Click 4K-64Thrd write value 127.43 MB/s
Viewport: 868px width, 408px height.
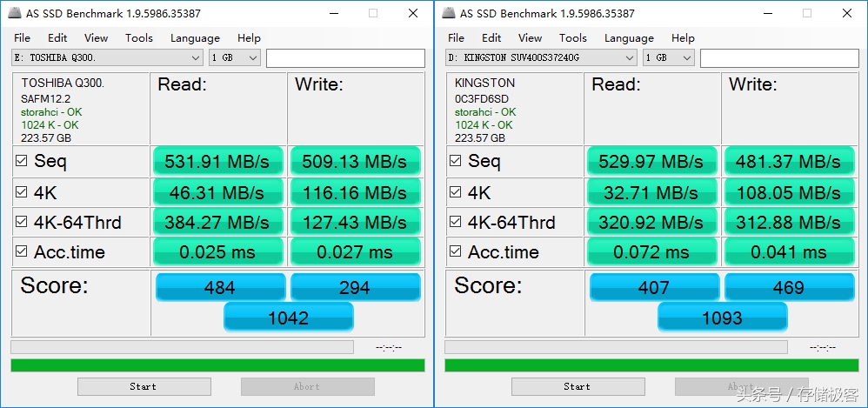355,222
